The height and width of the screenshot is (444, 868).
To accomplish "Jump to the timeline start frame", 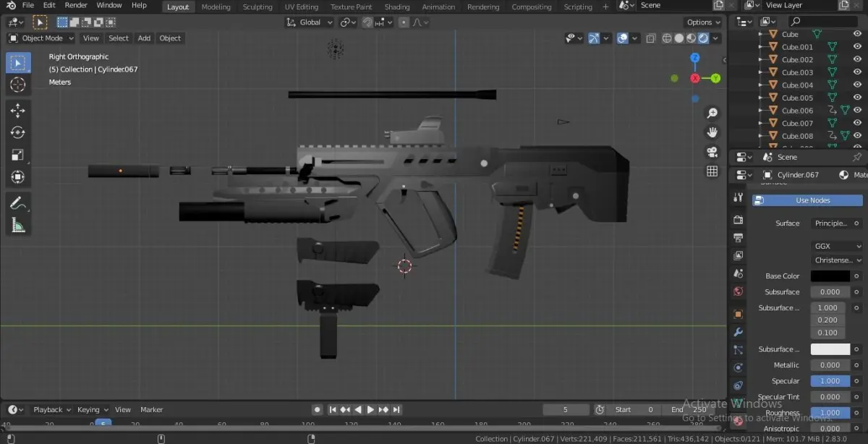I will click(333, 409).
